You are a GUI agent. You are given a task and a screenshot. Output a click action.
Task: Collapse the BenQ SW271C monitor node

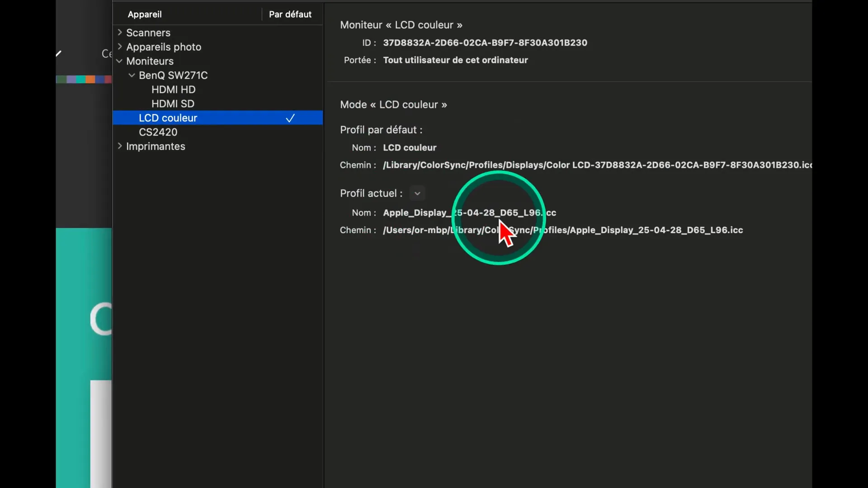tap(132, 75)
